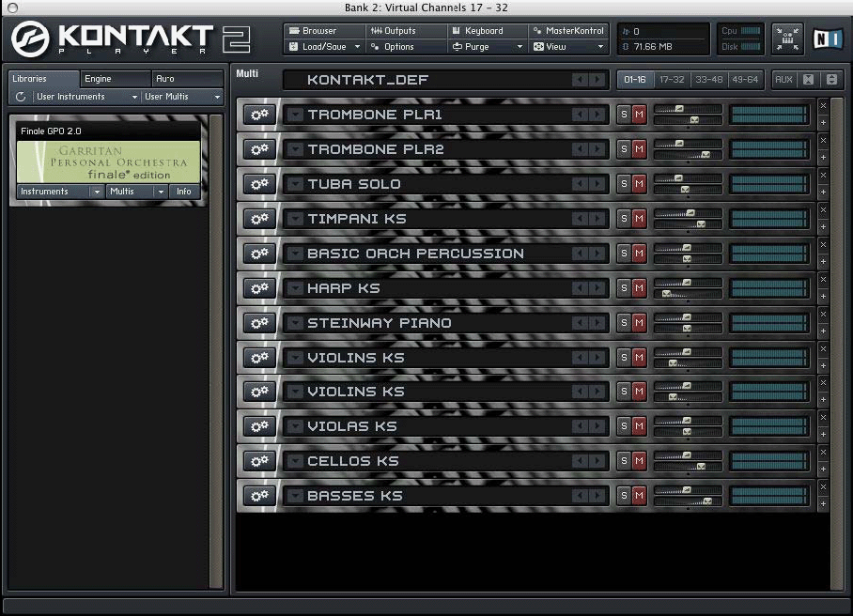Click the STEINWAY PIANO gear icon
Viewport: 853px width, 616px height.
[259, 324]
